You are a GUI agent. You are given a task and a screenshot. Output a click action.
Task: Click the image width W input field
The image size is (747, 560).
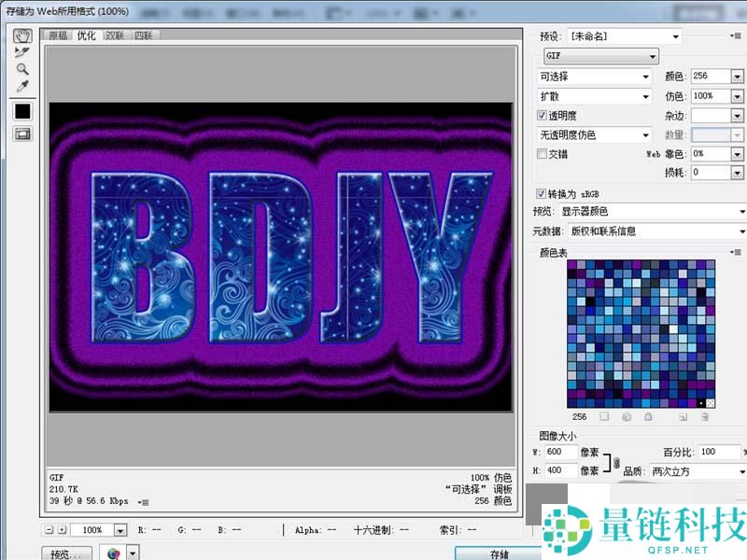click(560, 453)
